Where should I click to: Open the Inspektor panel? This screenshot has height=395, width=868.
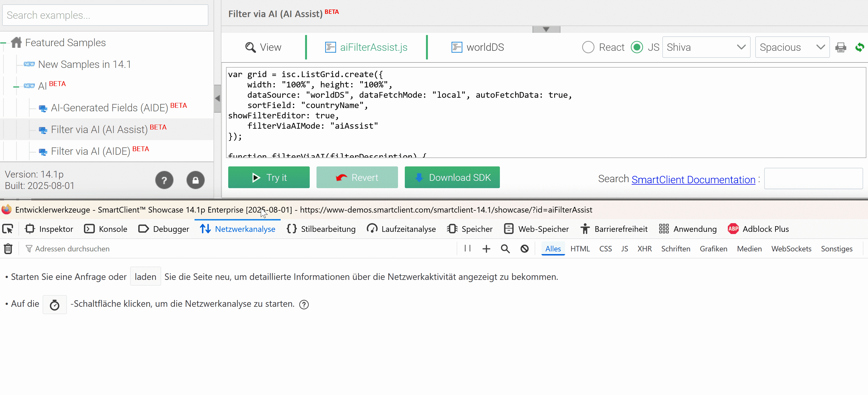pyautogui.click(x=49, y=229)
